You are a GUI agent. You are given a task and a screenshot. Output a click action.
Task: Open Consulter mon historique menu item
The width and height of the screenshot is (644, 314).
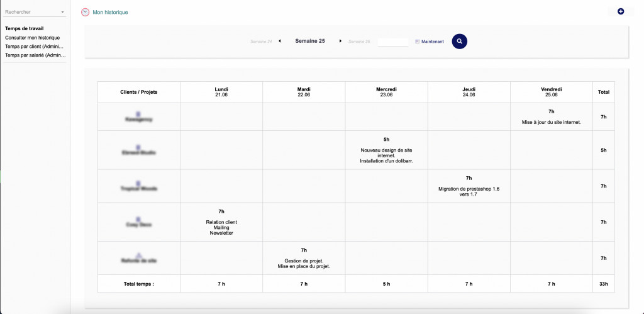[33, 38]
